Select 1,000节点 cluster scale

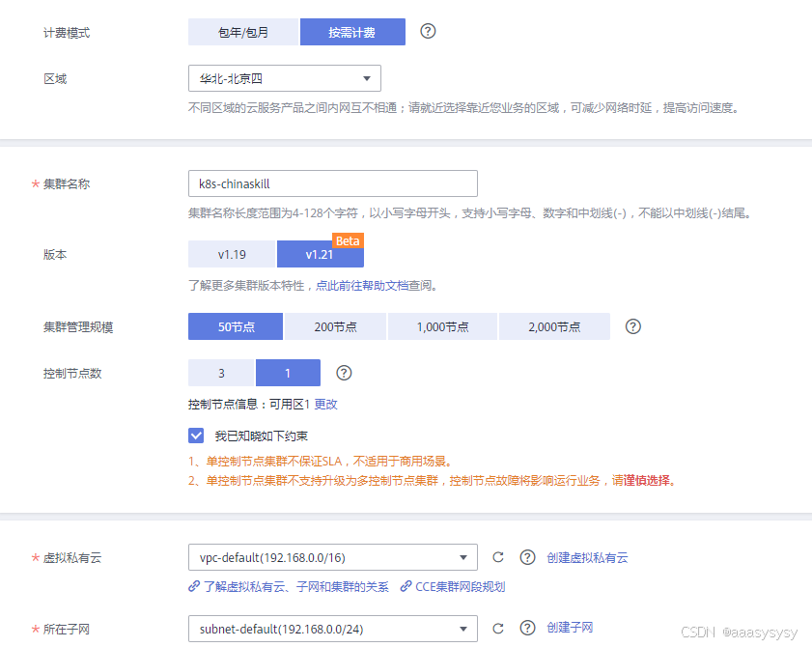point(442,326)
